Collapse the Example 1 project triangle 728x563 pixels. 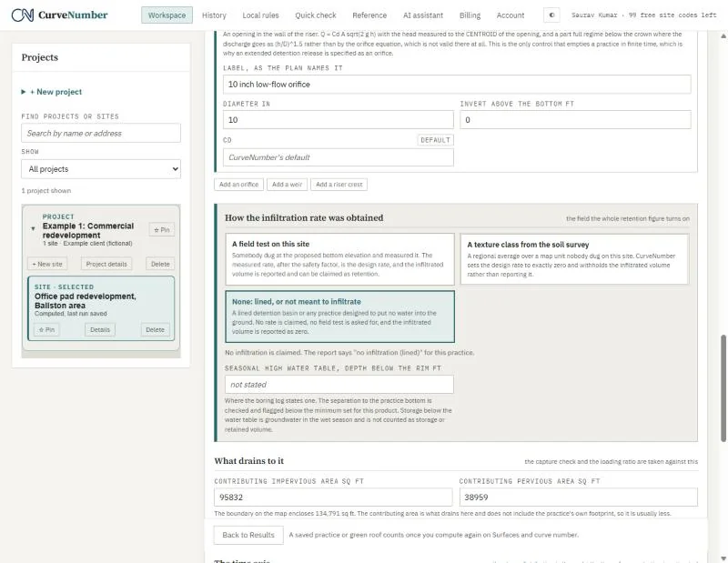coord(33,228)
